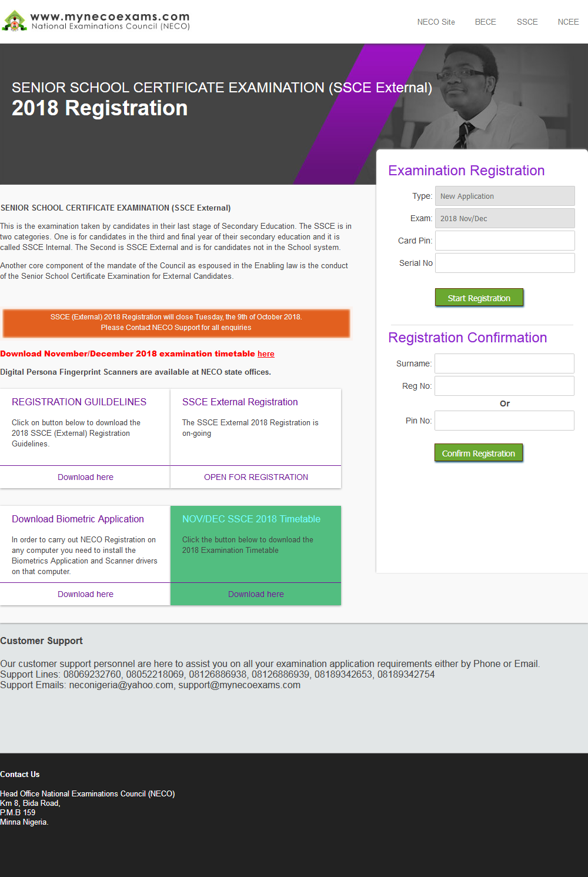Image resolution: width=588 pixels, height=877 pixels.
Task: Click the Download Biometric Application heading
Action: pyautogui.click(x=78, y=519)
